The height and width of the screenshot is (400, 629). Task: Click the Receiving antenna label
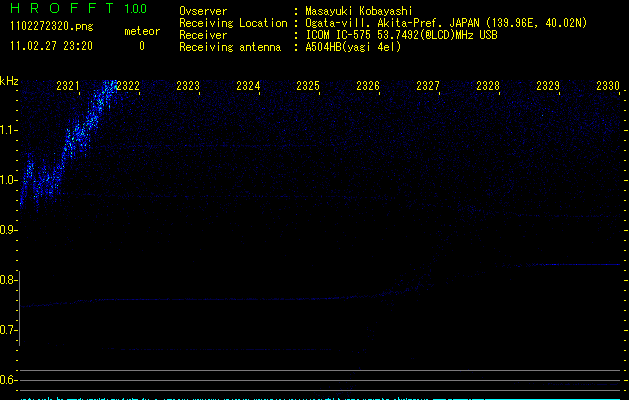click(x=230, y=47)
